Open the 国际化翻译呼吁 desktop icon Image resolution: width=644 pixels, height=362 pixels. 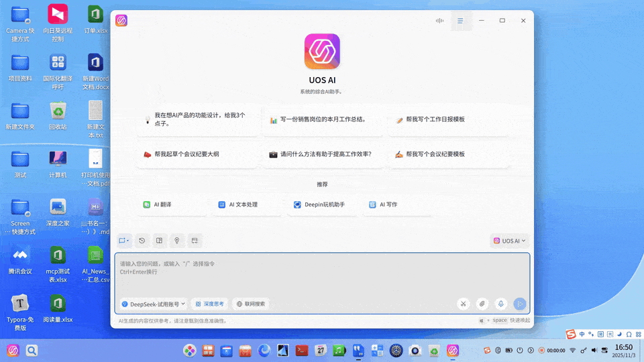coord(58,72)
